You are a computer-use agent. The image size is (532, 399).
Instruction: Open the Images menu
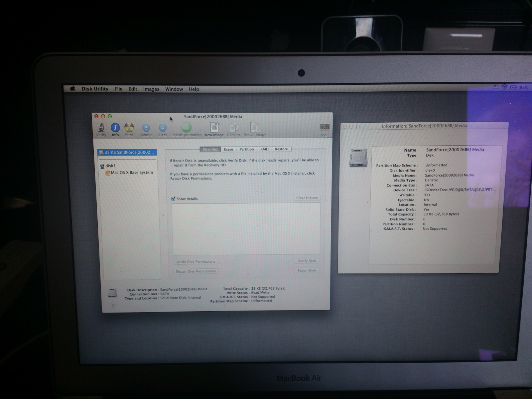pyautogui.click(x=151, y=89)
